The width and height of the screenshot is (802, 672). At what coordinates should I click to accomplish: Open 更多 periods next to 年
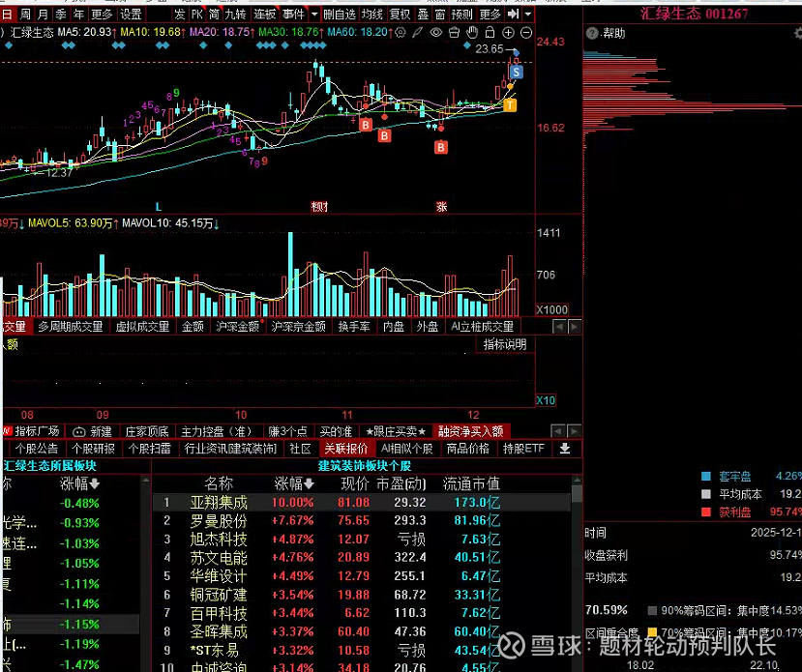[102, 15]
